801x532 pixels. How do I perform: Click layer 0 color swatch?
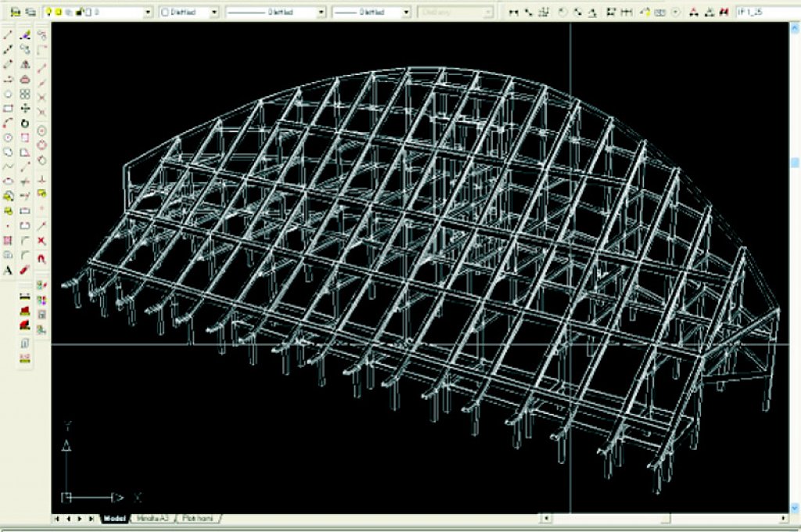(88, 12)
